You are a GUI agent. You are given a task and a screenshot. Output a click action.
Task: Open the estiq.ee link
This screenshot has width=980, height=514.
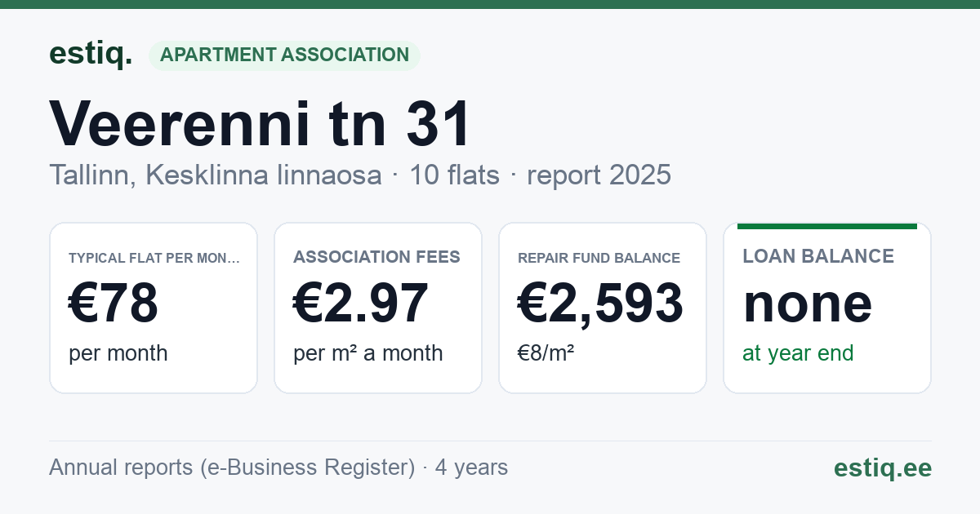(x=883, y=467)
